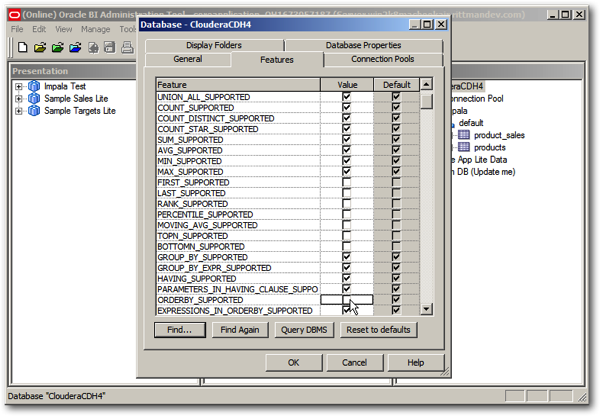Select the COUNT_STAR_SUPPORTED feature row
Image resolution: width=600 pixels, height=416 pixels.
[238, 129]
